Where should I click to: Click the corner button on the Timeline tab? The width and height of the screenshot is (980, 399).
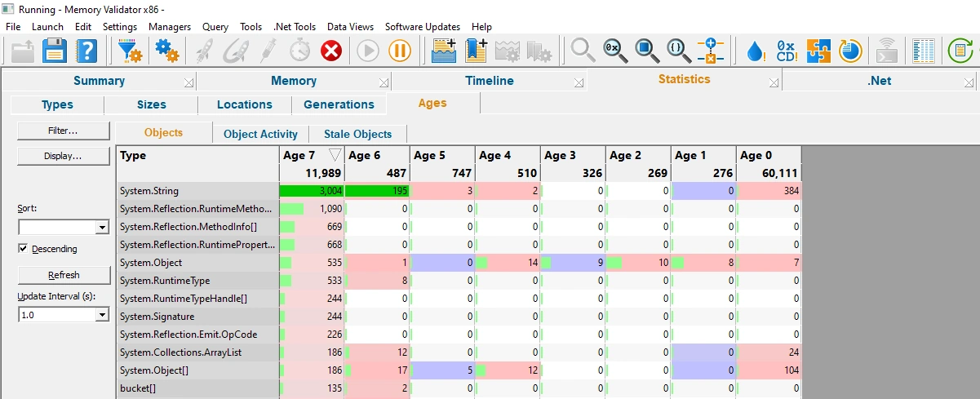pos(579,82)
